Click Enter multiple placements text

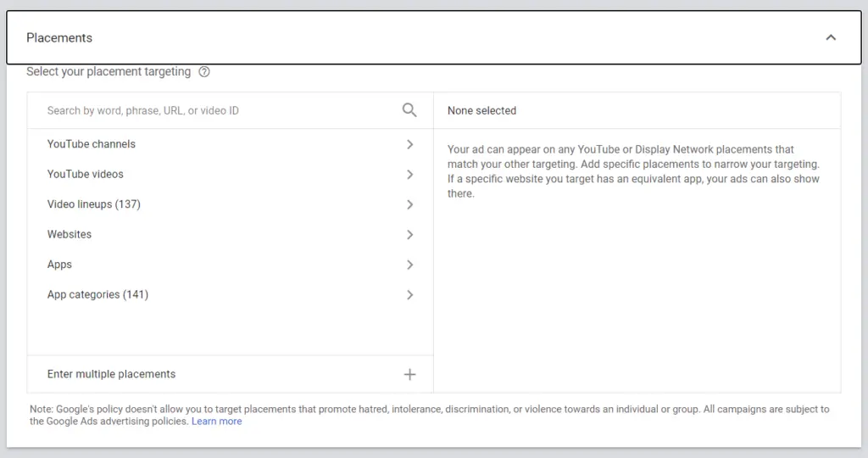(x=111, y=374)
